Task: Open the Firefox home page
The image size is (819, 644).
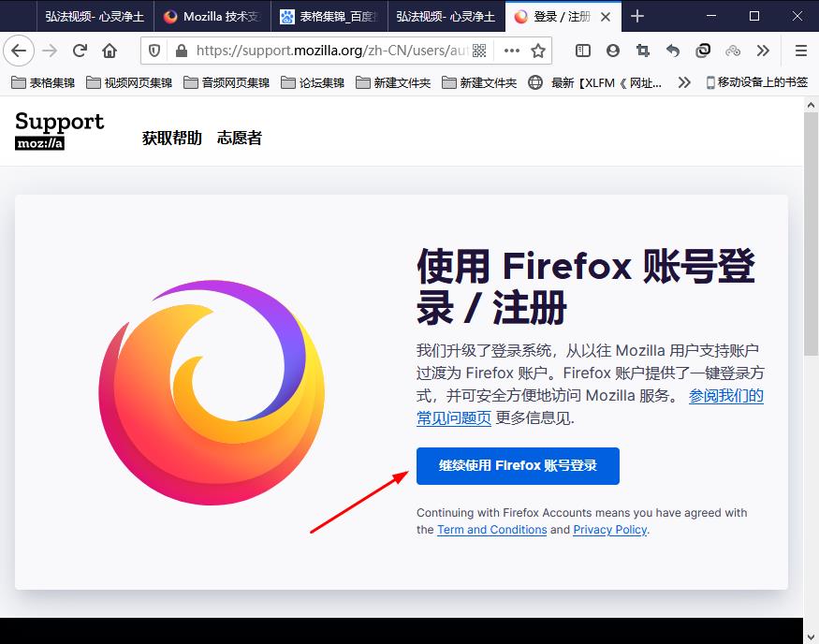Action: tap(110, 51)
